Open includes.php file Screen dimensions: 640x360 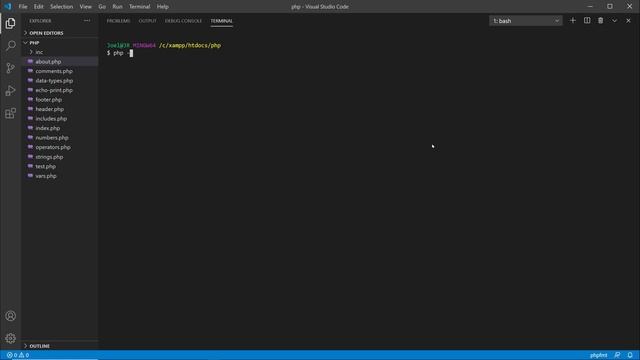point(60,119)
